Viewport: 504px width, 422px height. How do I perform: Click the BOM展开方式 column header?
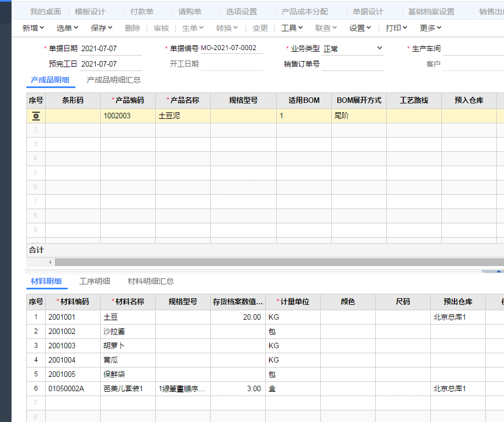[x=359, y=100]
